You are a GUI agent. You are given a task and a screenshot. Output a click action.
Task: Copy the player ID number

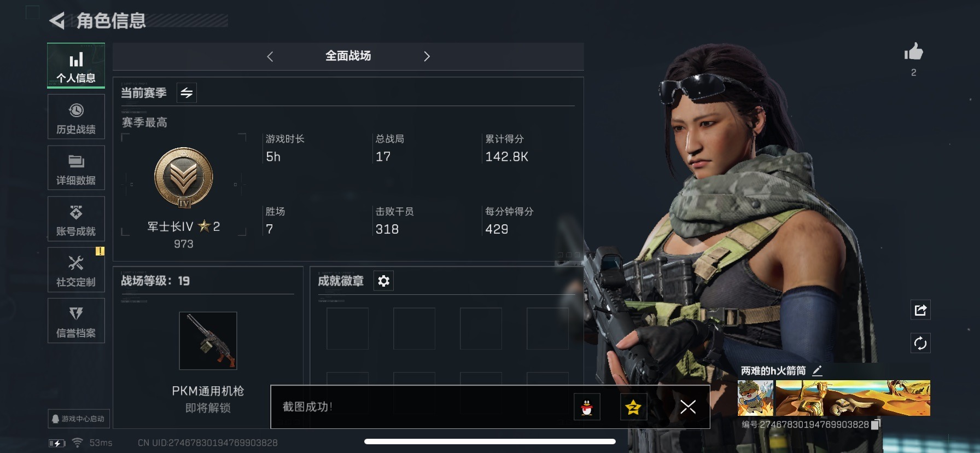coord(876,425)
